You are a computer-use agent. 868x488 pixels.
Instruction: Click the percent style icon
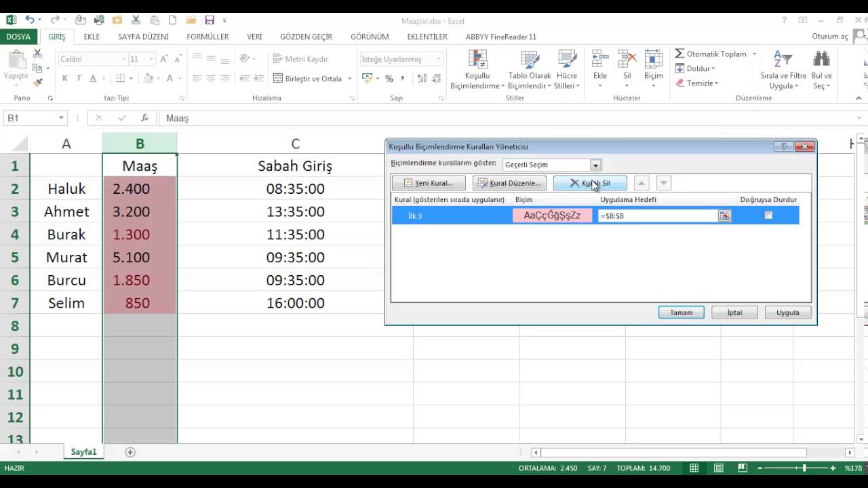(389, 79)
